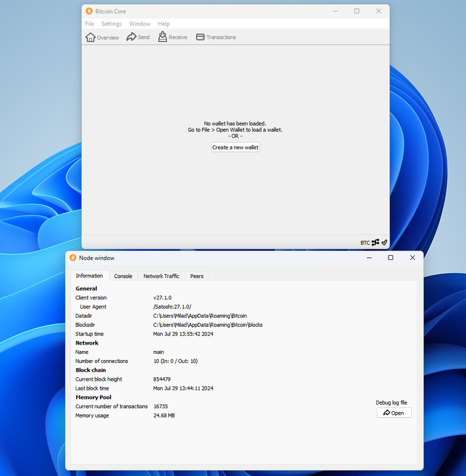Viewport: 466px width, 476px height.
Task: Click the BTC unit label in status bar
Action: point(365,243)
